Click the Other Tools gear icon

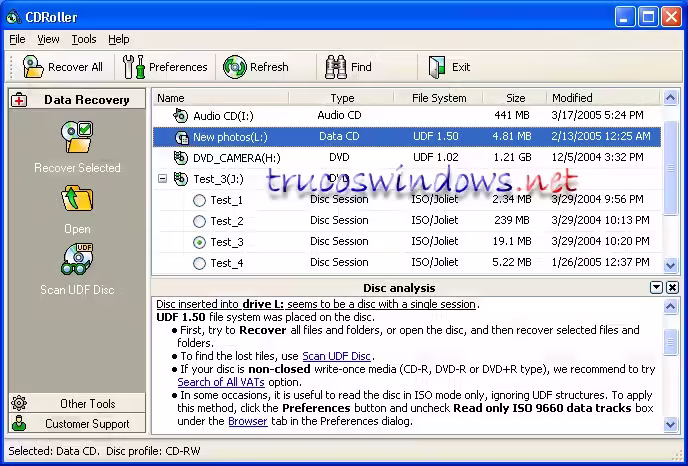(19, 403)
